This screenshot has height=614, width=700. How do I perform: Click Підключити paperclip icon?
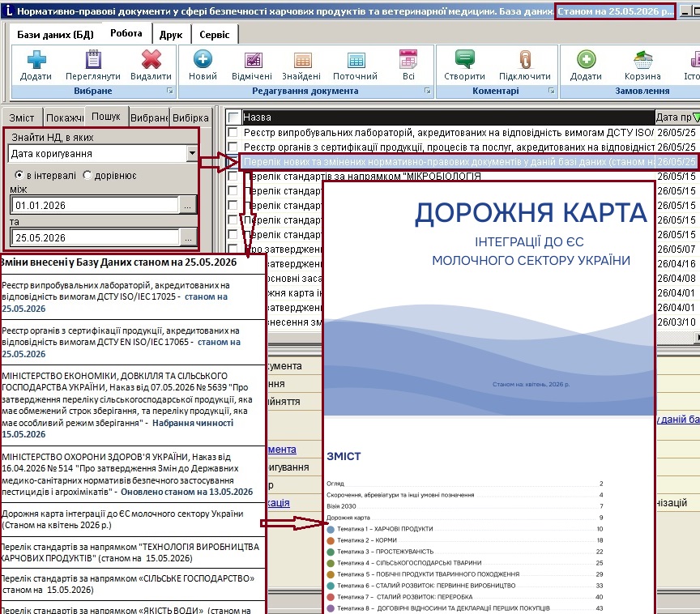[x=526, y=59]
